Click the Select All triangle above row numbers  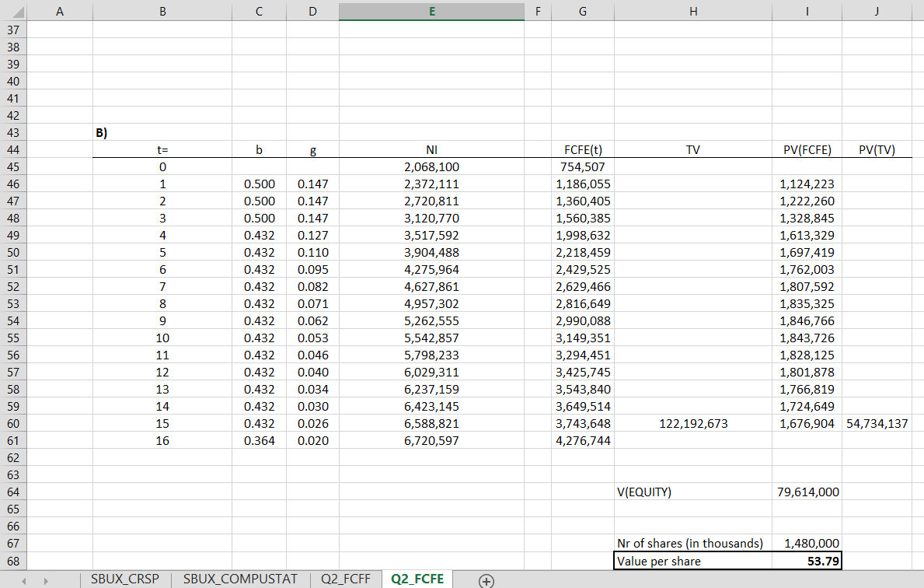click(x=17, y=12)
